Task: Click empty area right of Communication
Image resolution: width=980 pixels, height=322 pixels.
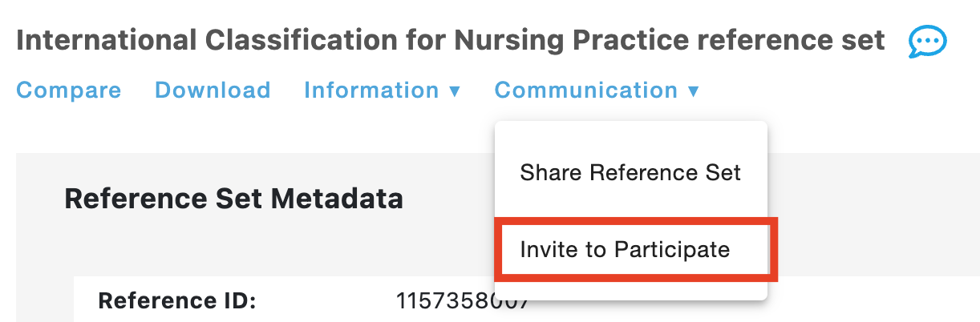Action: pos(834,91)
